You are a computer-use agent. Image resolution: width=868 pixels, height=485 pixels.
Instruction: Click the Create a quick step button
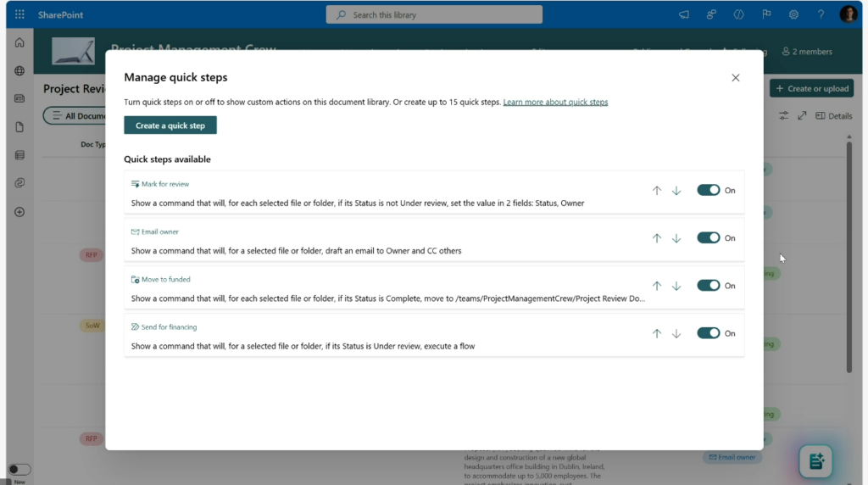(x=170, y=125)
